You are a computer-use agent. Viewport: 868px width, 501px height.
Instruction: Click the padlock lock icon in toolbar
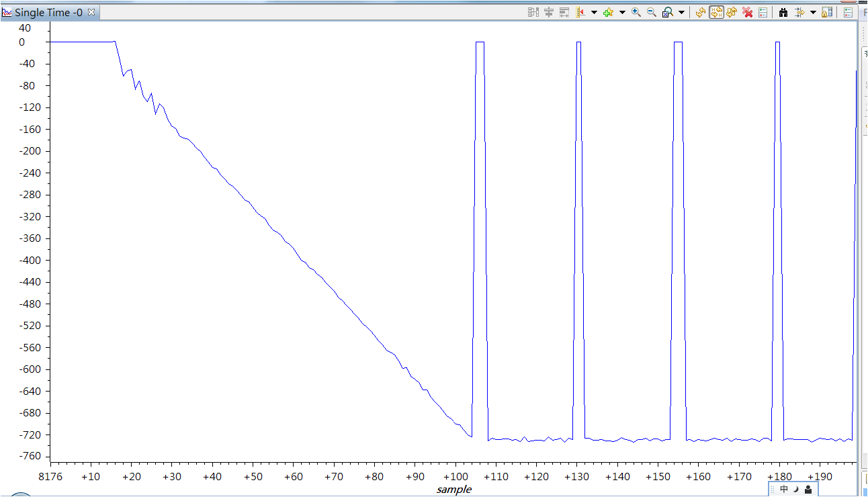pyautogui.click(x=827, y=12)
